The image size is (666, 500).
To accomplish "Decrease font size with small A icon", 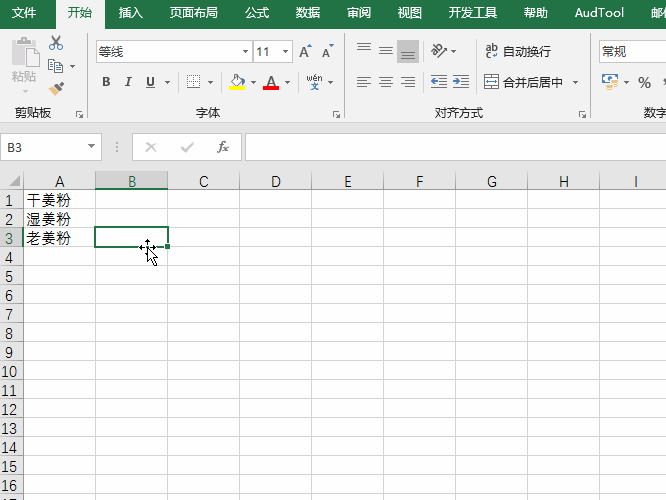I will (x=327, y=52).
